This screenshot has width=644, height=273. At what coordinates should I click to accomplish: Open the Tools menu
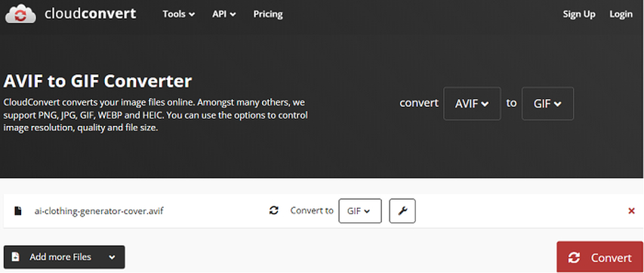point(179,14)
